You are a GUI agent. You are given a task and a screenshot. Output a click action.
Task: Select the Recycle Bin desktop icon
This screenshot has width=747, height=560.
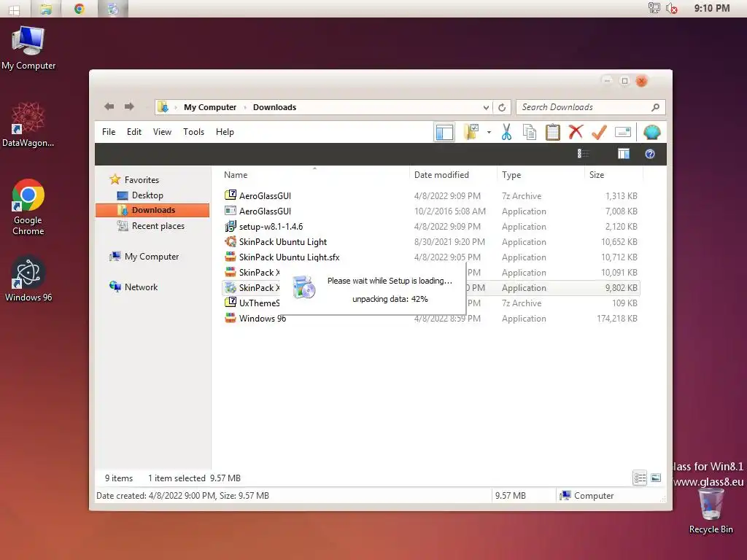click(711, 511)
